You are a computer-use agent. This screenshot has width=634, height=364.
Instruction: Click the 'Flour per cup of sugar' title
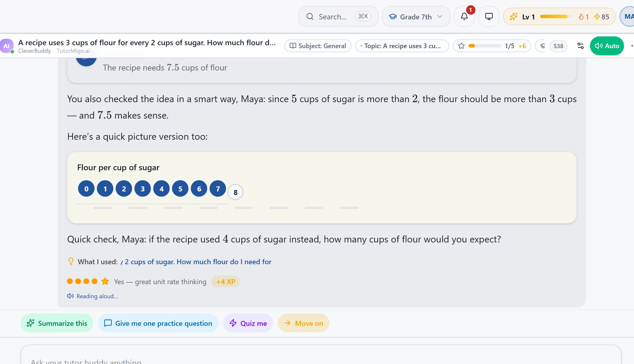point(118,167)
